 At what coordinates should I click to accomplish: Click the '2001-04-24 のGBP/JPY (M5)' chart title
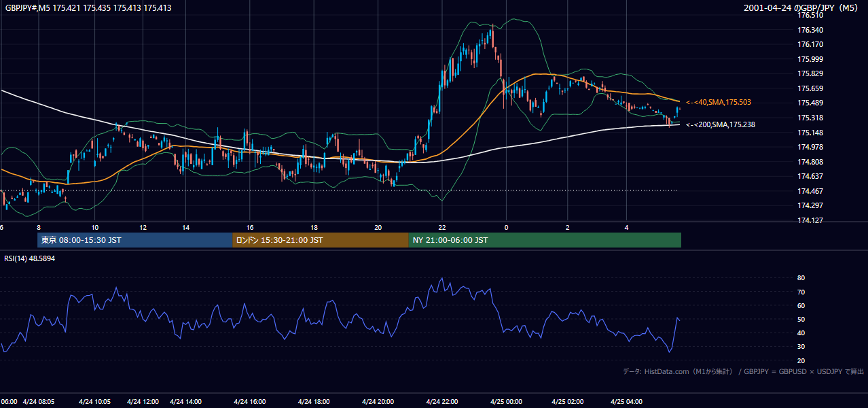(801, 8)
